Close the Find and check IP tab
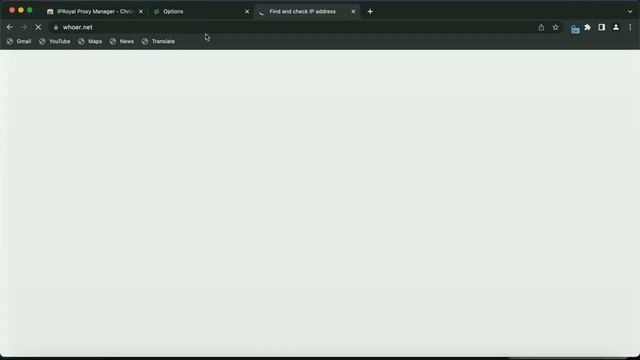 tap(353, 11)
